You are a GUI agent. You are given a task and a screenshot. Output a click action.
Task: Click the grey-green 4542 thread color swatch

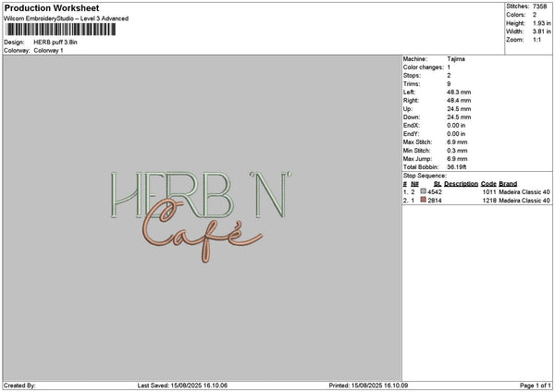pos(423,191)
